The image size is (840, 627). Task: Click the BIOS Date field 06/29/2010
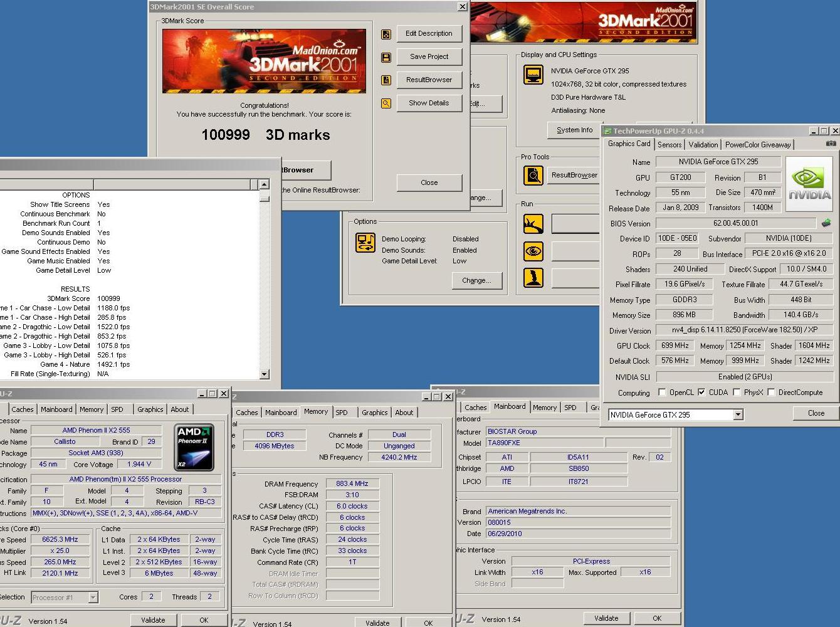tap(578, 534)
